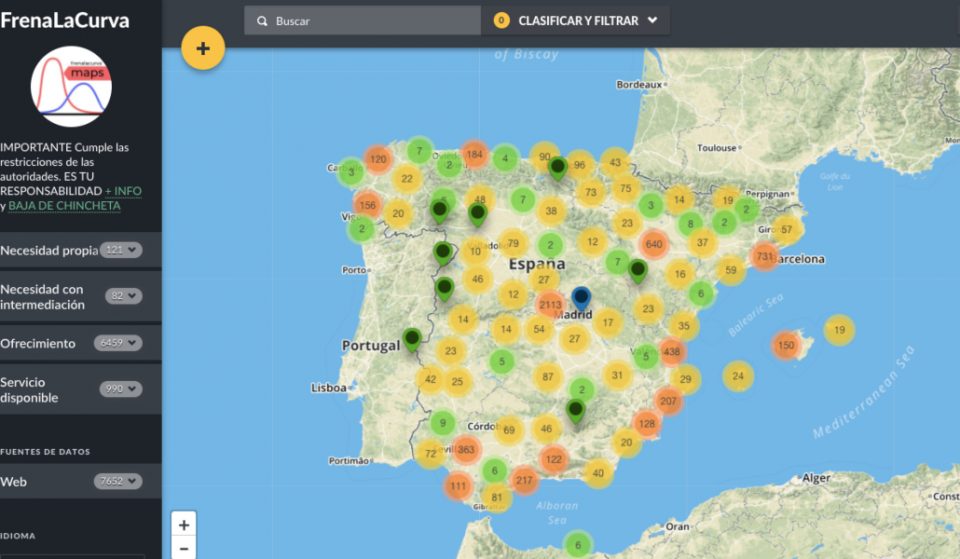
Task: Open the 122 orange cluster
Action: tap(553, 459)
